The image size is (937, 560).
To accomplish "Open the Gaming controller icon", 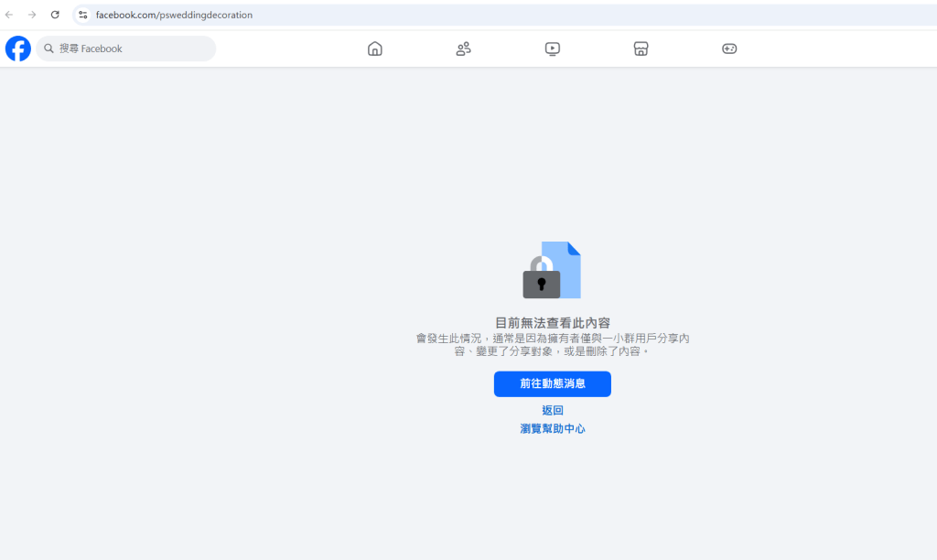I will [729, 48].
